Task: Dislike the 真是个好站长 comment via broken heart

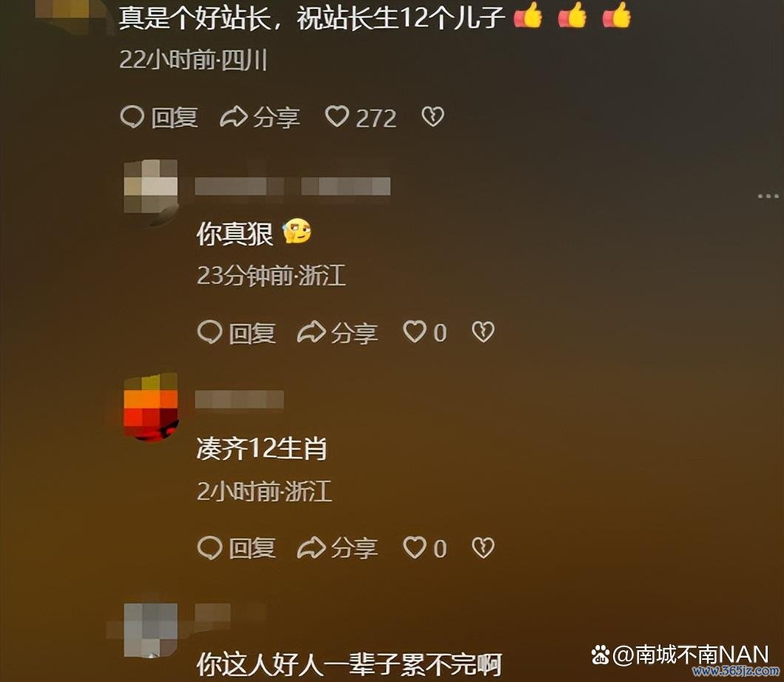Action: point(433,117)
